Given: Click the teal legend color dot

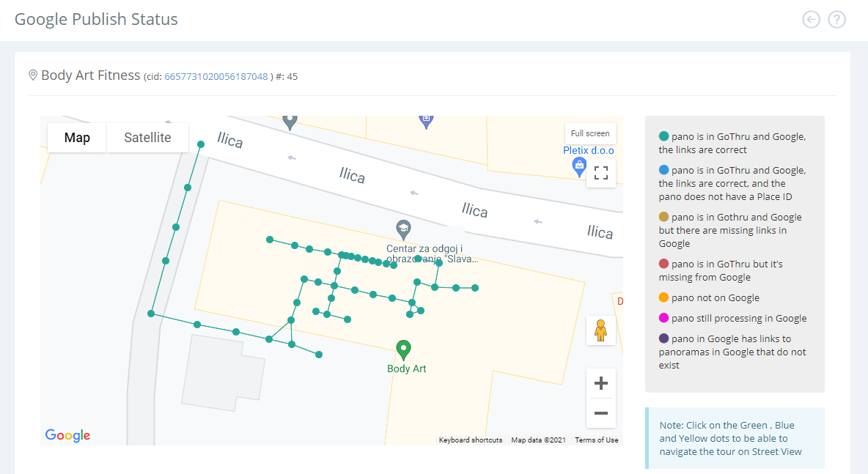Looking at the screenshot, I should pos(663,136).
